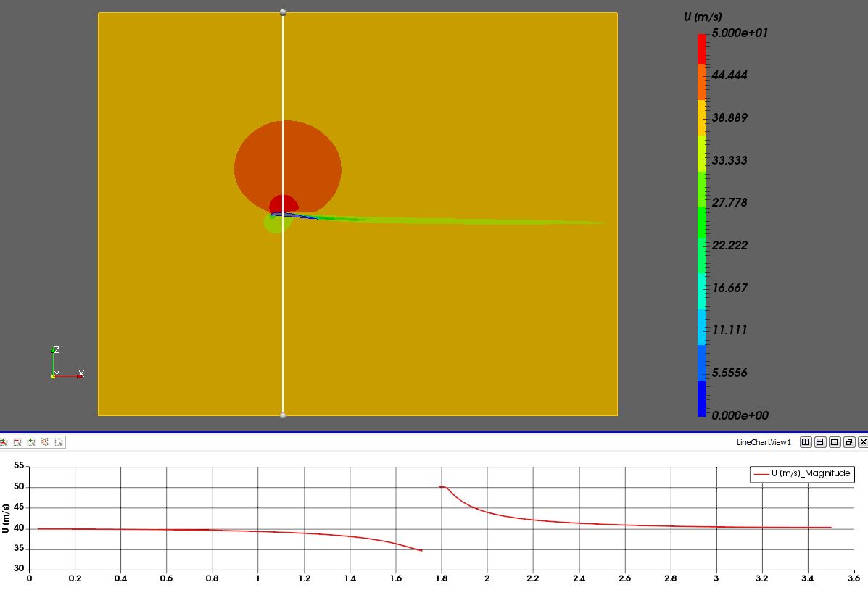Screen dimensions: 868x590
Task: Select the polygon selection tool
Action: tap(44, 441)
